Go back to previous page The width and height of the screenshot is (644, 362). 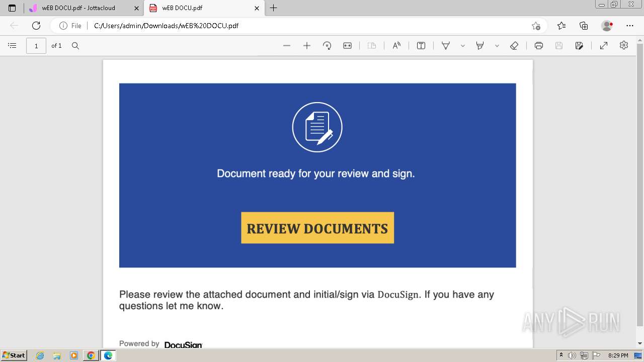click(x=14, y=26)
